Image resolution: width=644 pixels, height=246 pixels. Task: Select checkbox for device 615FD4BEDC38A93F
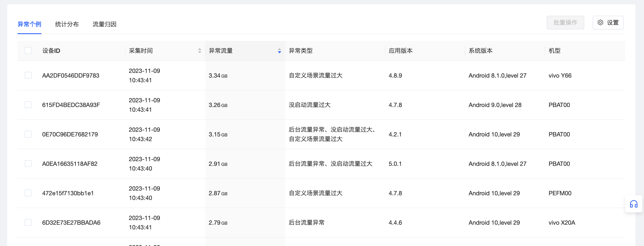click(x=28, y=105)
